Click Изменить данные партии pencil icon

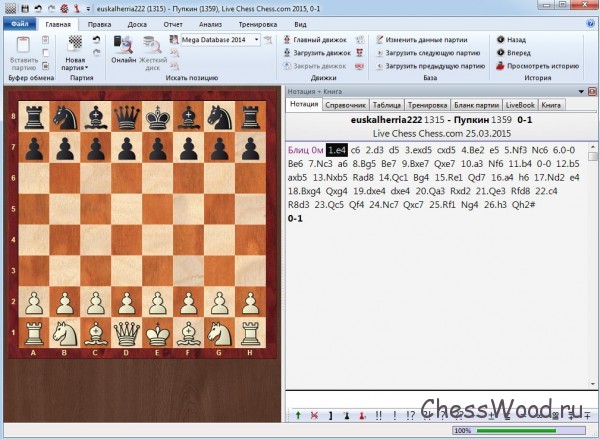pyautogui.click(x=380, y=39)
